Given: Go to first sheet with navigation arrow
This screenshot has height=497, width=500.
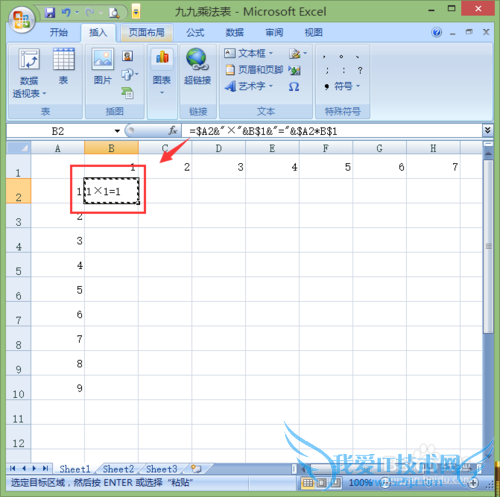Looking at the screenshot, I should (x=13, y=468).
